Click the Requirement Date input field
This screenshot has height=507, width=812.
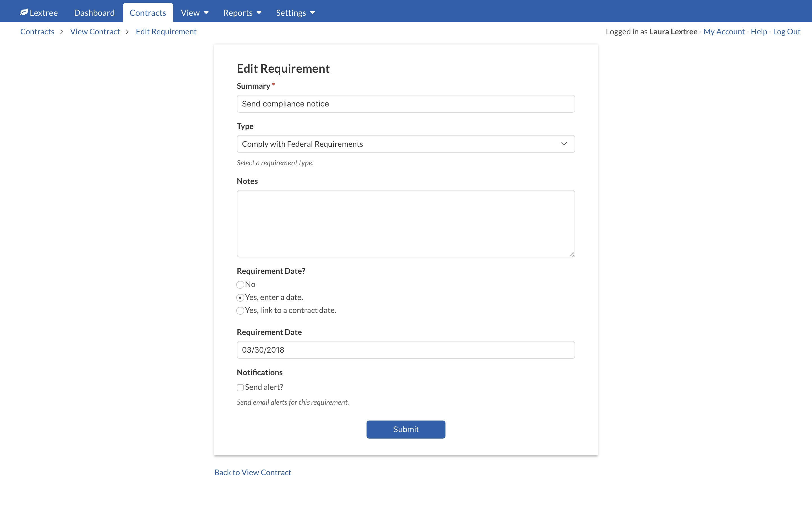click(406, 350)
